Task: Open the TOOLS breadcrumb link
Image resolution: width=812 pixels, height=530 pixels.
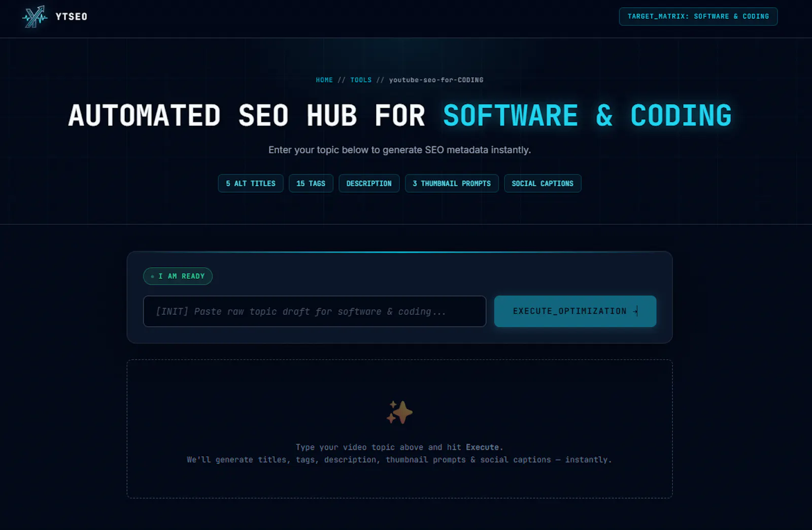Action: pyautogui.click(x=361, y=80)
